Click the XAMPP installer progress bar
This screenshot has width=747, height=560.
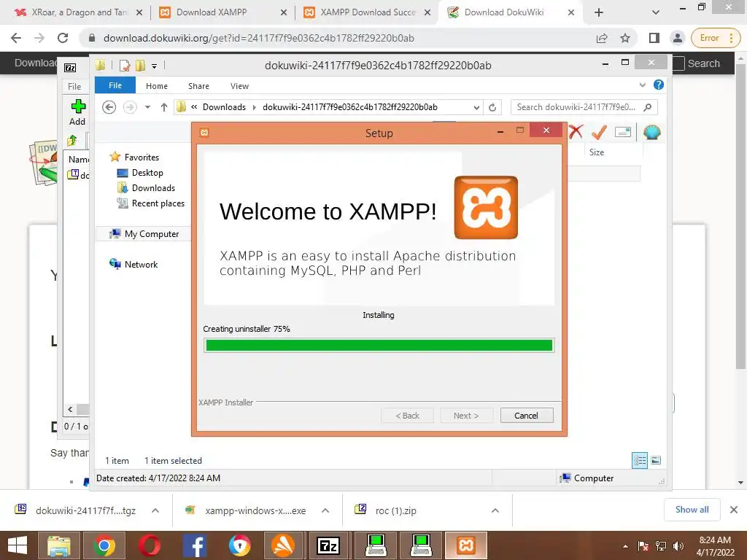coord(379,345)
